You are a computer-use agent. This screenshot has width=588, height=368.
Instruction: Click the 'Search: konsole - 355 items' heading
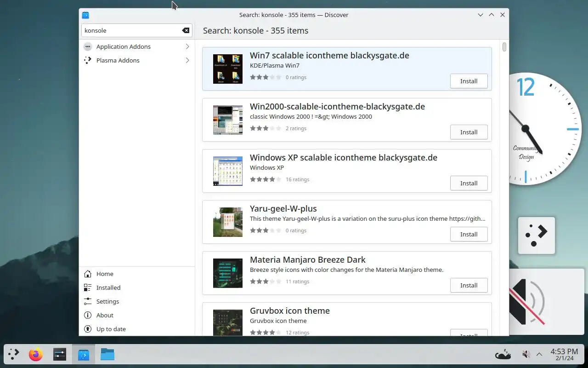click(x=255, y=30)
